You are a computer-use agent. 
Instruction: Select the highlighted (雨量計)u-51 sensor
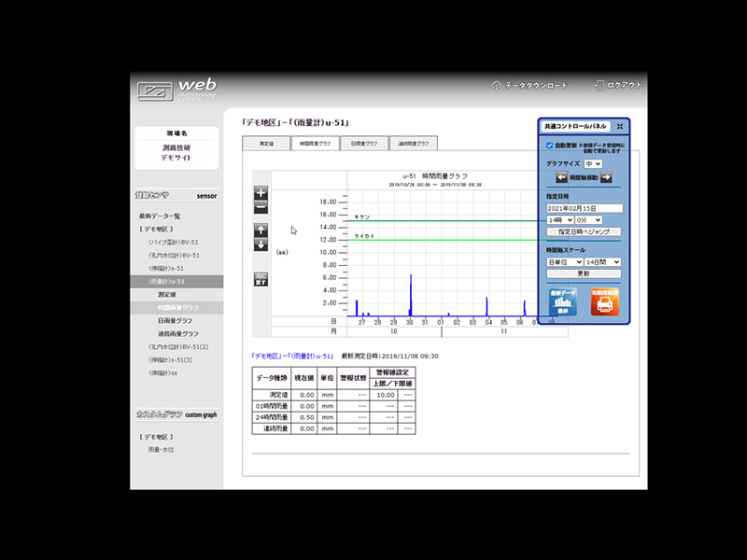tap(176, 282)
